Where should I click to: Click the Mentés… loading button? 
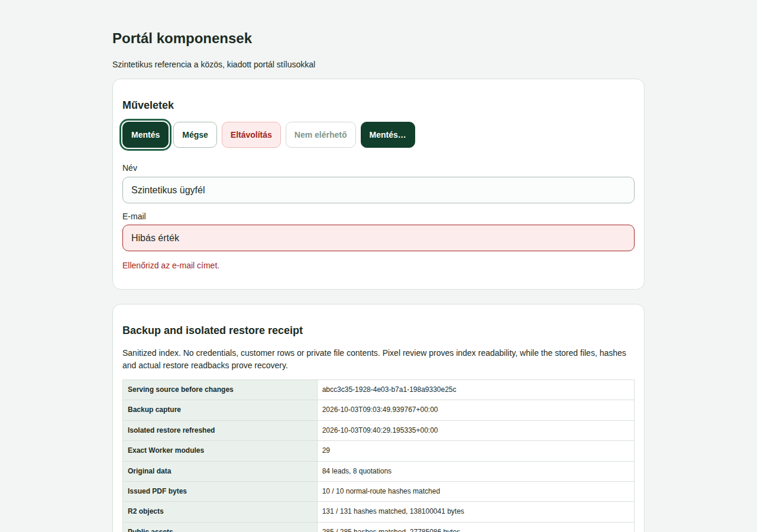point(388,135)
